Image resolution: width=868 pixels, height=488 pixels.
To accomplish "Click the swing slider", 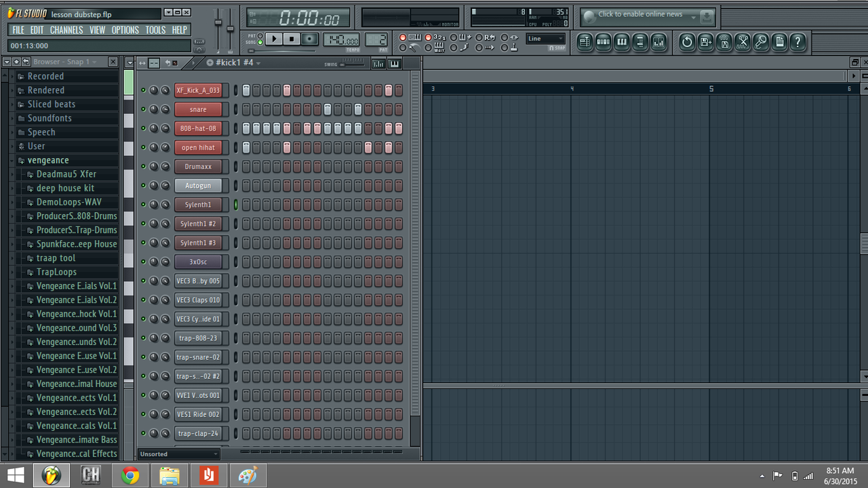I will (x=351, y=64).
